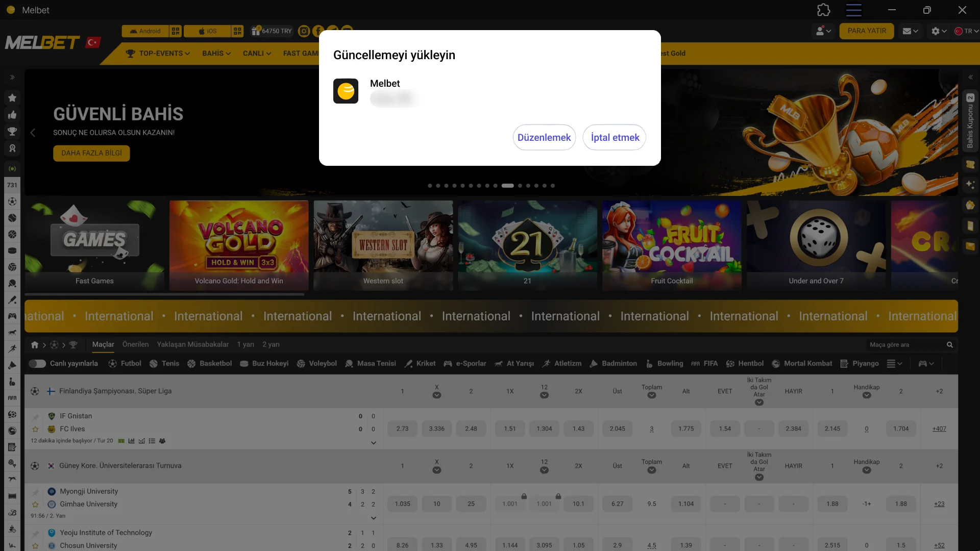980x551 pixels.
Task: Toggle Canlı yayınlarla switch
Action: (37, 364)
